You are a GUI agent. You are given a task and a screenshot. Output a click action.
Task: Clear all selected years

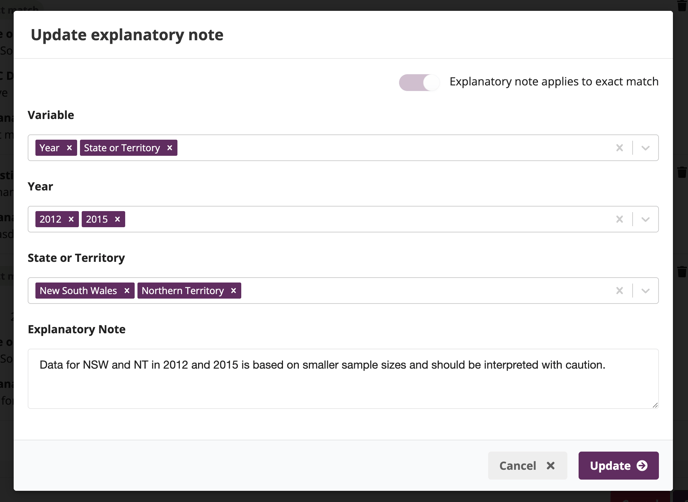pyautogui.click(x=619, y=219)
